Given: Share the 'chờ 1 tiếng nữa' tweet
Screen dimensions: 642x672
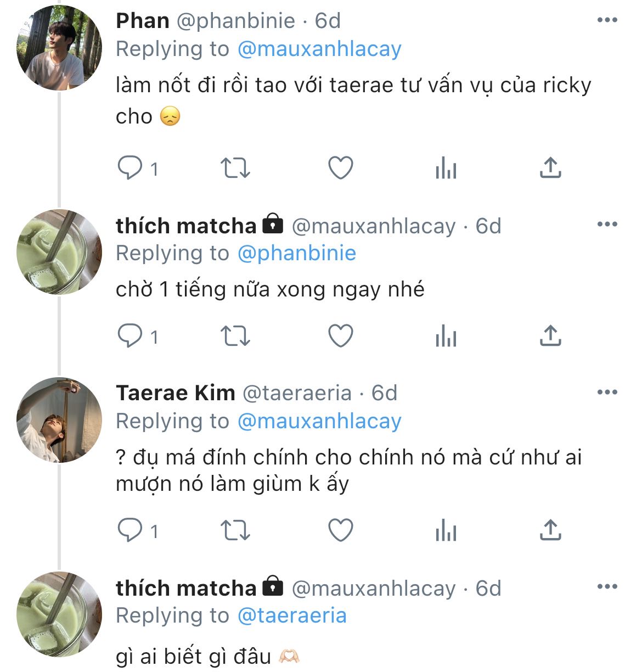Looking at the screenshot, I should (550, 336).
